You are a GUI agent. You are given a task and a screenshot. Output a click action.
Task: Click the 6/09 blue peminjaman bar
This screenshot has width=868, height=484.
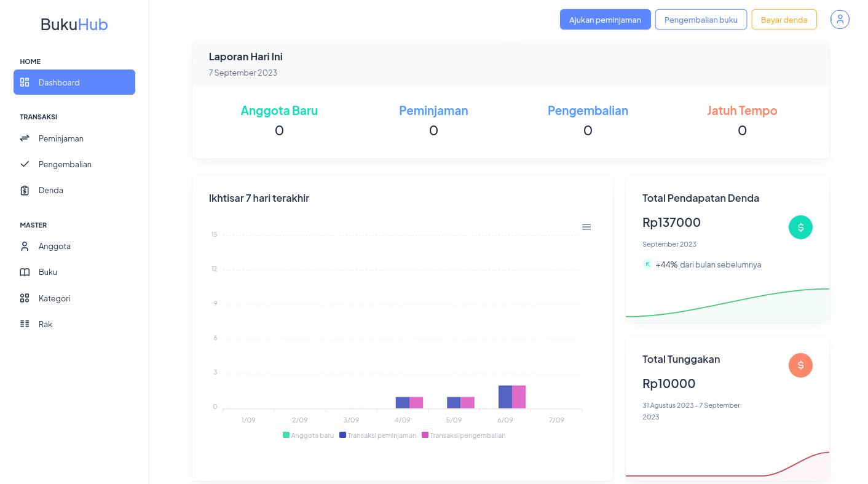(x=505, y=397)
